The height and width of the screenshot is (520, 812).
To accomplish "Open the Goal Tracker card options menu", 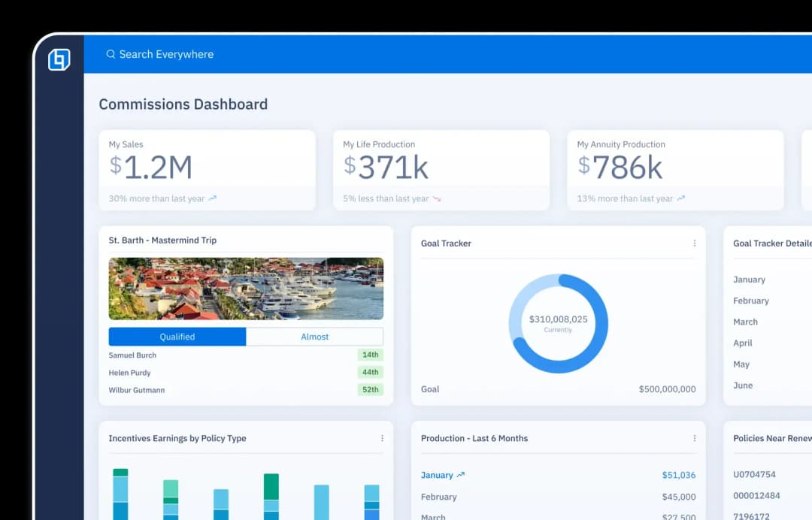I will (x=693, y=243).
